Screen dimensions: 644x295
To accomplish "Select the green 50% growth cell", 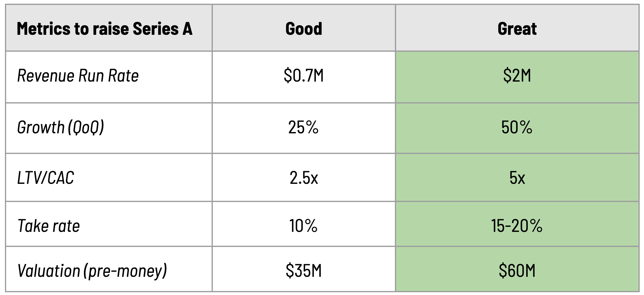I will (517, 127).
